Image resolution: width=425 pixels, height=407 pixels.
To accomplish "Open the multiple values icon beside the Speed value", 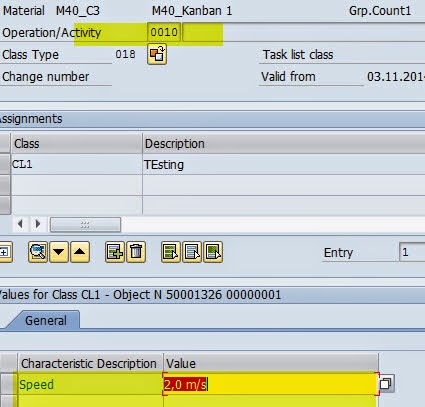I will (x=386, y=384).
